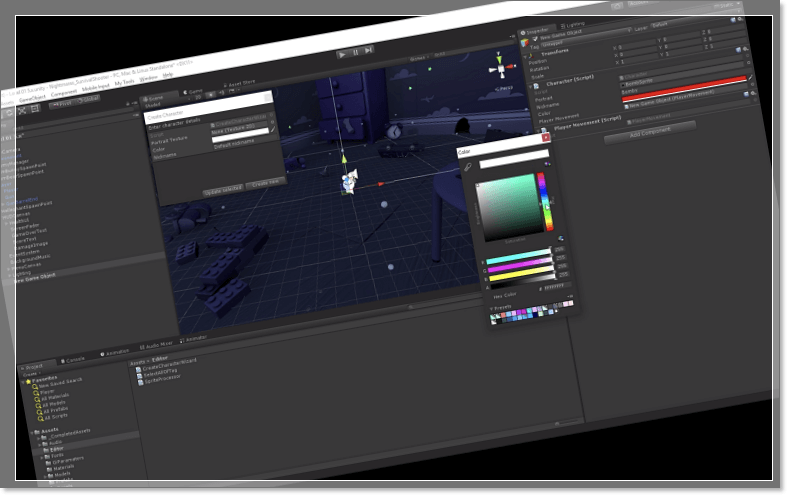Click the eyedropper icon in Color picker
The image size is (788, 496).
click(467, 167)
